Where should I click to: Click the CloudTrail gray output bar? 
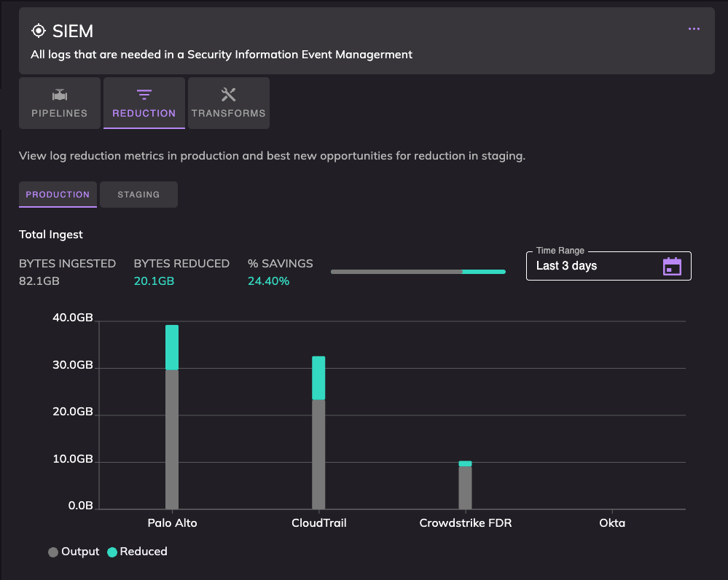click(318, 453)
